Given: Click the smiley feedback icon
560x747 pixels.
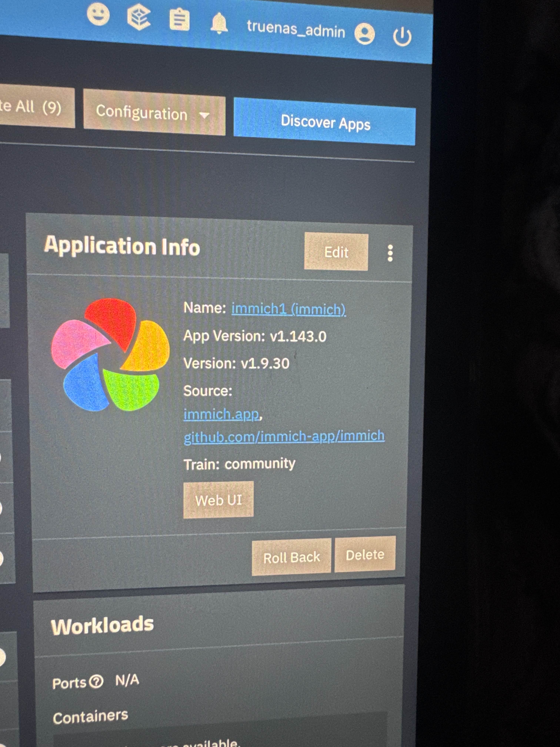Looking at the screenshot, I should (98, 14).
